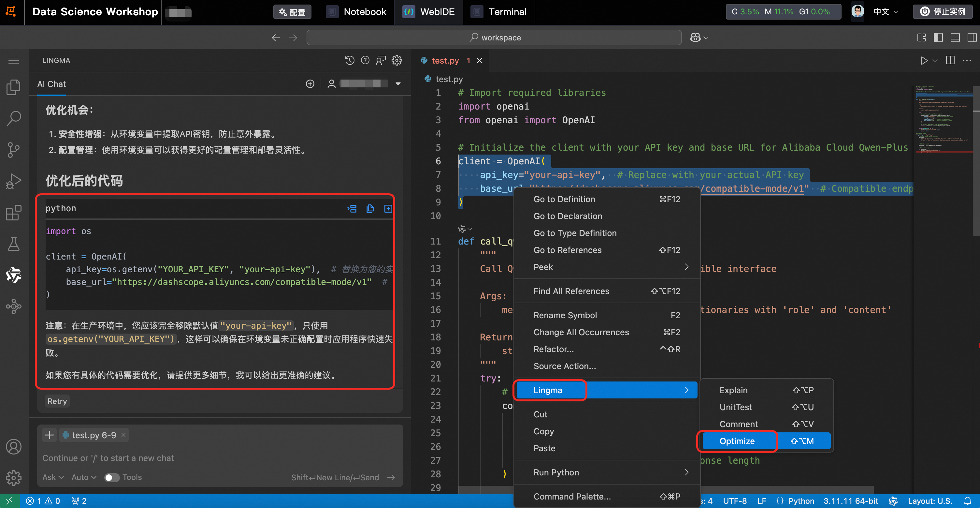Open the Auto model dropdown
Image resolution: width=980 pixels, height=508 pixels.
[84, 477]
